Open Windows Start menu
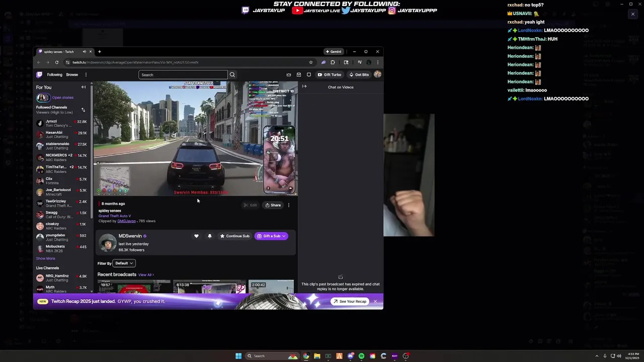The width and height of the screenshot is (644, 362). click(238, 356)
